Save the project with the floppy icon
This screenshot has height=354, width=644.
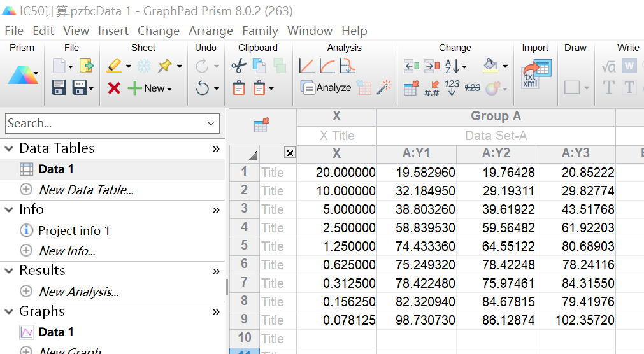pos(59,87)
